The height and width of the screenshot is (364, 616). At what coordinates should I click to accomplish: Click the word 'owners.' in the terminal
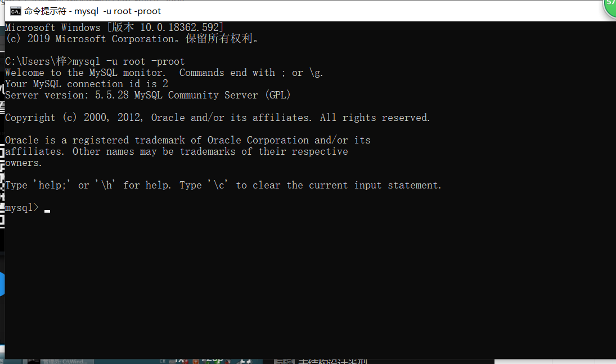[24, 163]
